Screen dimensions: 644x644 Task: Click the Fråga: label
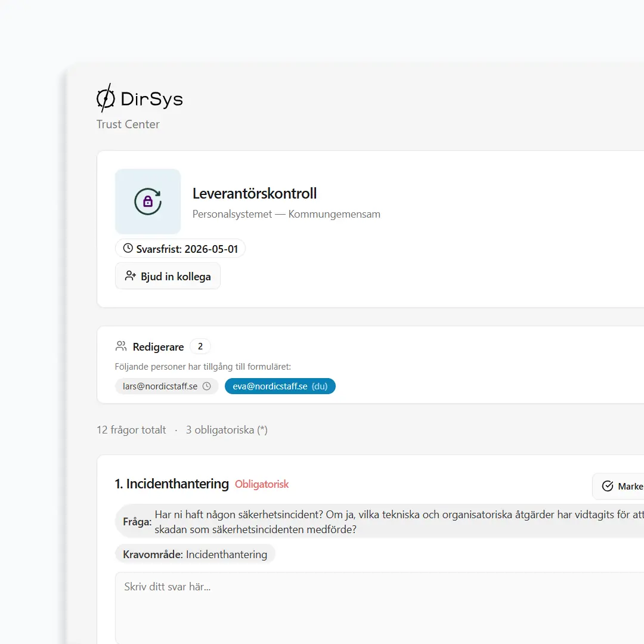tap(137, 522)
